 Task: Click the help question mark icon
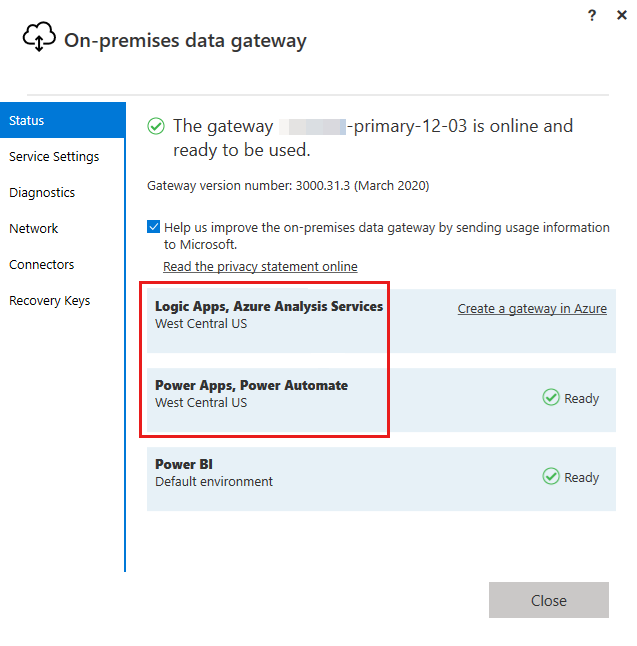point(594,15)
